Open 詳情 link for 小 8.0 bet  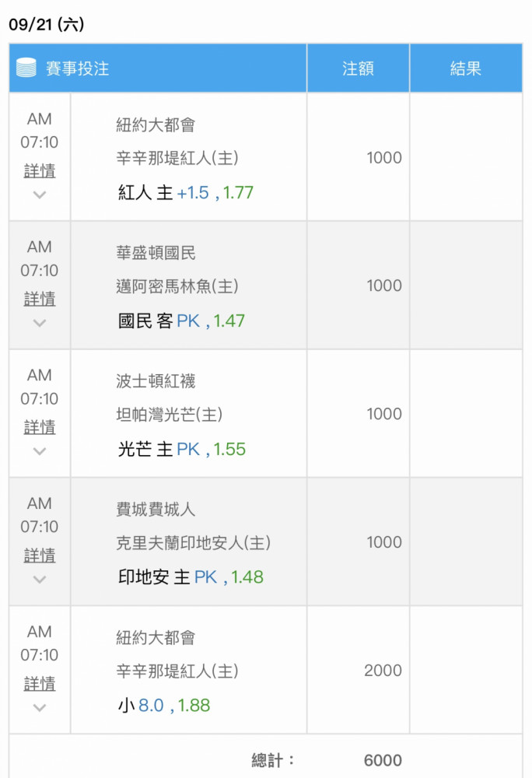point(40,684)
